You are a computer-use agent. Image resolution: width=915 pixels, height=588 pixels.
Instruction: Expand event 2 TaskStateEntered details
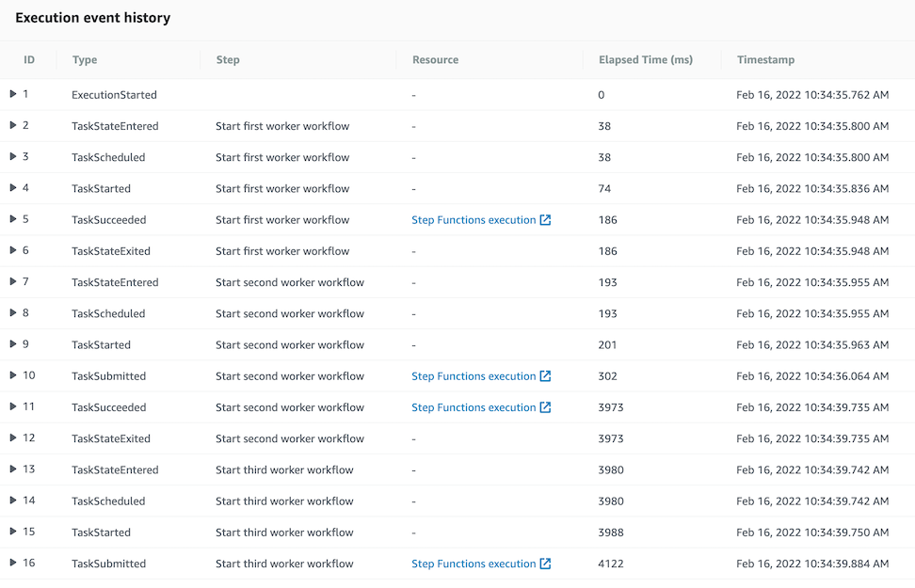coord(13,125)
